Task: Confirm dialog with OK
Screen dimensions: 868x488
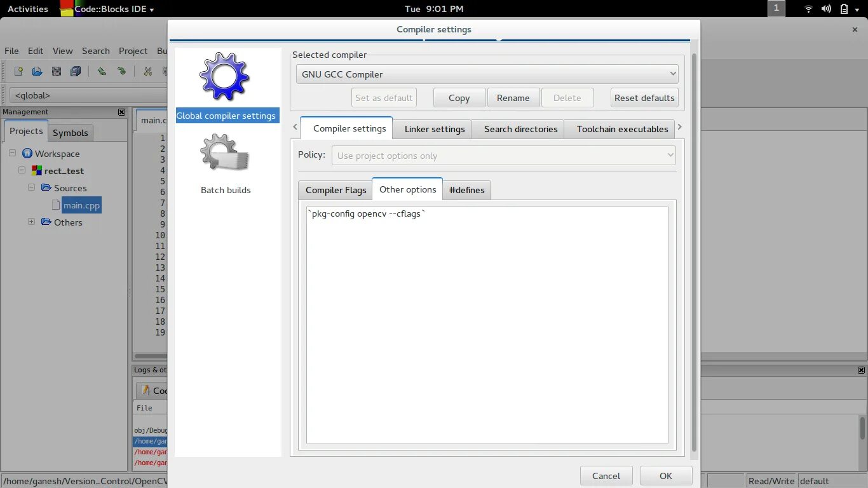Action: click(665, 476)
